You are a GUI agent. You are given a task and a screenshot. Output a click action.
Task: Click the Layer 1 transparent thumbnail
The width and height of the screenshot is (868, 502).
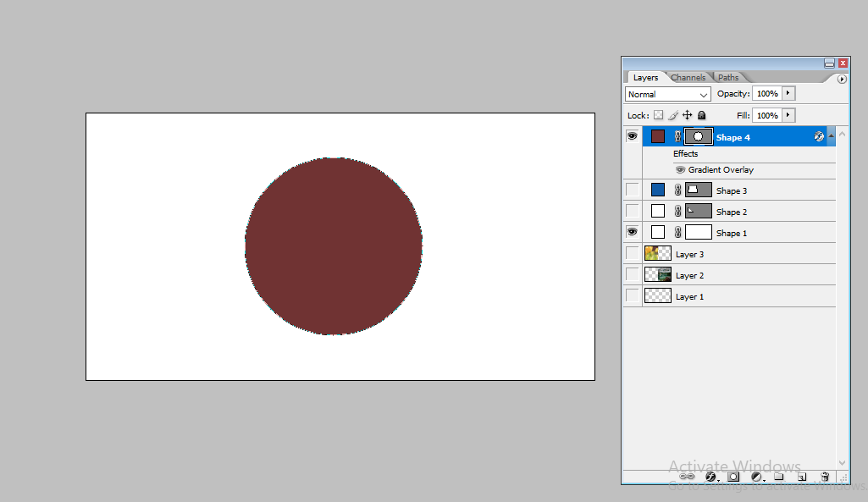658,295
